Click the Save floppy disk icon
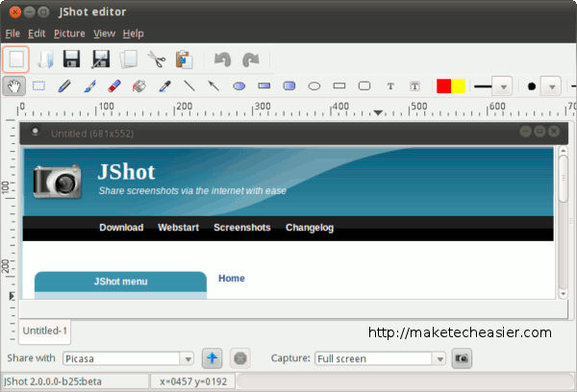Screen dimensions: 577x392 (x=71, y=60)
